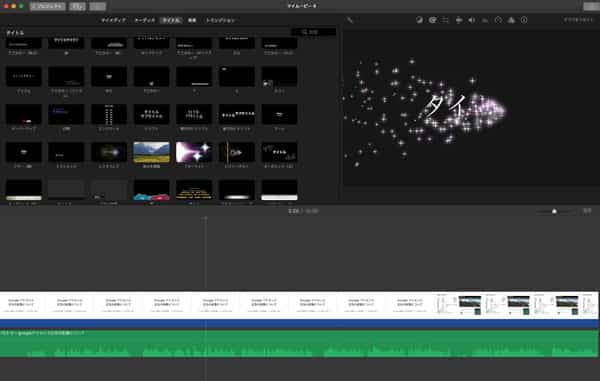Select the blue text title thumbnail
The image size is (600, 381).
click(x=66, y=114)
